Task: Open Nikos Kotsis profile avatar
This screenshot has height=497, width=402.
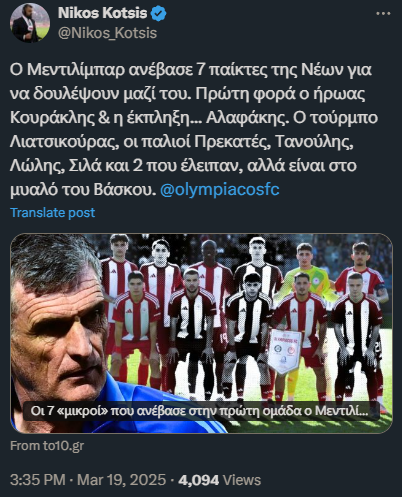Action: (30, 23)
